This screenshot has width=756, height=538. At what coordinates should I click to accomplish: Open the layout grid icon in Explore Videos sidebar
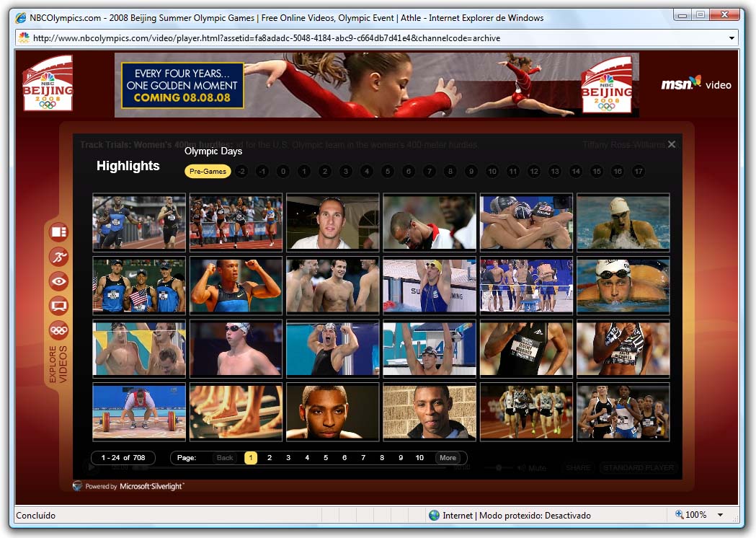click(x=59, y=232)
